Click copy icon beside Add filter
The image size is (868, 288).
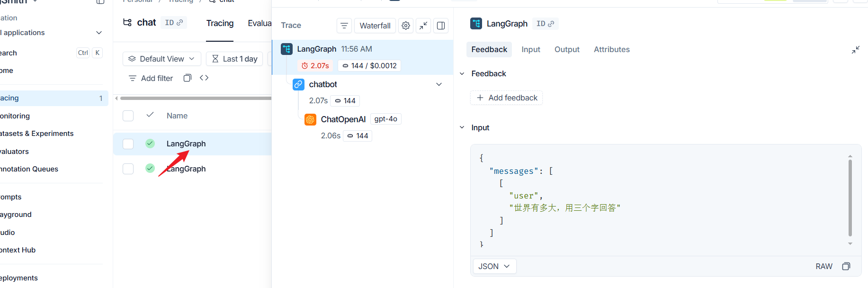188,78
